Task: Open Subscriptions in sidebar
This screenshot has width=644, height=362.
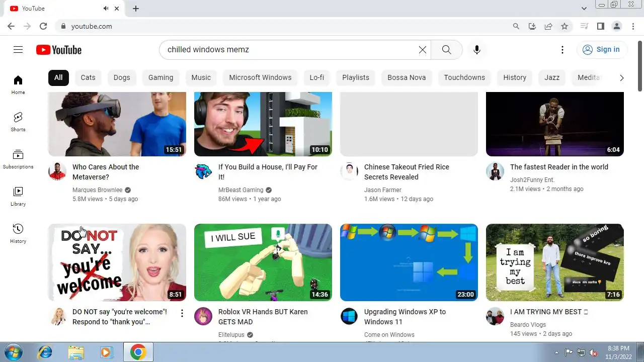Action: (x=18, y=159)
